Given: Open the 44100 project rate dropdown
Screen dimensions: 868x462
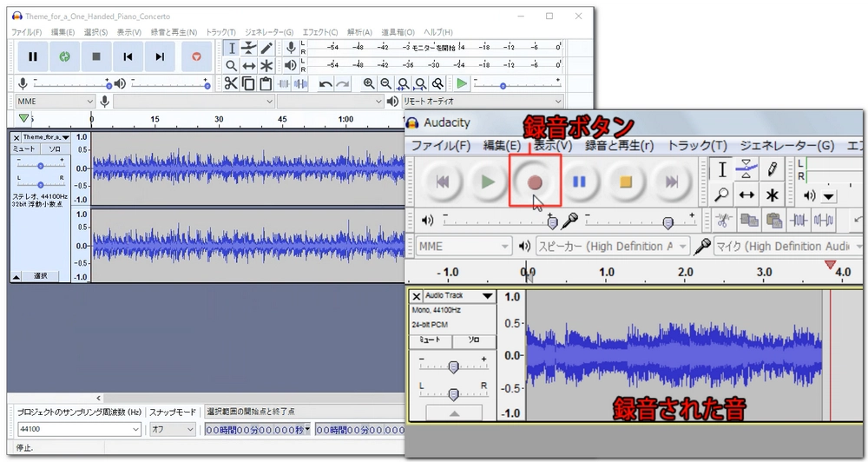Looking at the screenshot, I should [79, 429].
